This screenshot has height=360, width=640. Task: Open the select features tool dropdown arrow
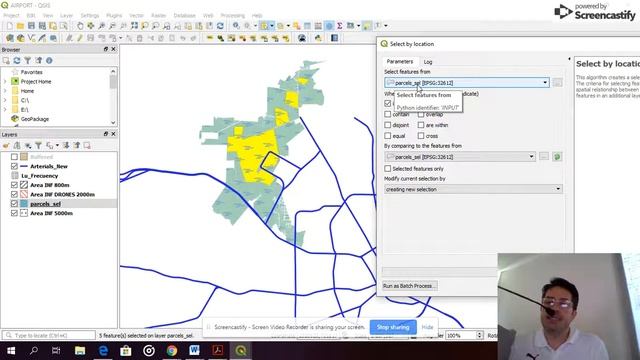point(272,26)
